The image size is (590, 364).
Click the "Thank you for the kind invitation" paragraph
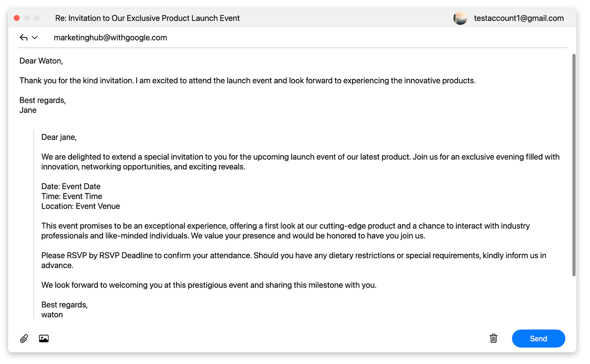pos(247,80)
